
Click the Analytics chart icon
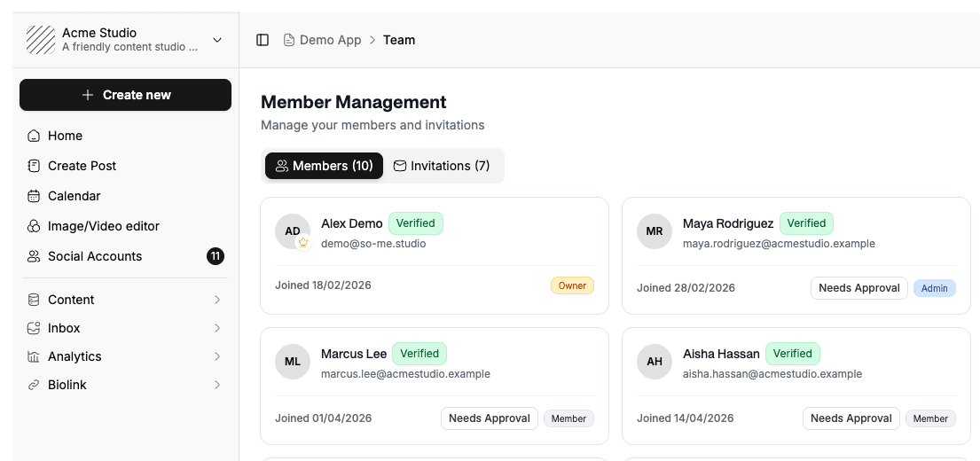coord(34,356)
